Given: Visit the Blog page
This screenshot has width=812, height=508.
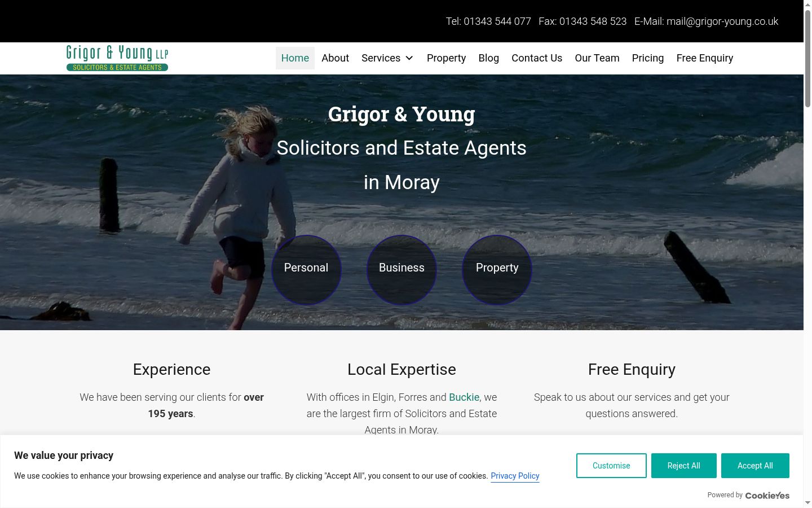Looking at the screenshot, I should pos(488,58).
